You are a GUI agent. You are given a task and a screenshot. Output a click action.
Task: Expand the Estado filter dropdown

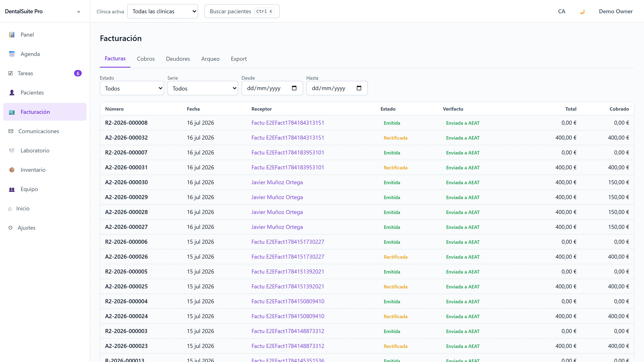point(132,88)
